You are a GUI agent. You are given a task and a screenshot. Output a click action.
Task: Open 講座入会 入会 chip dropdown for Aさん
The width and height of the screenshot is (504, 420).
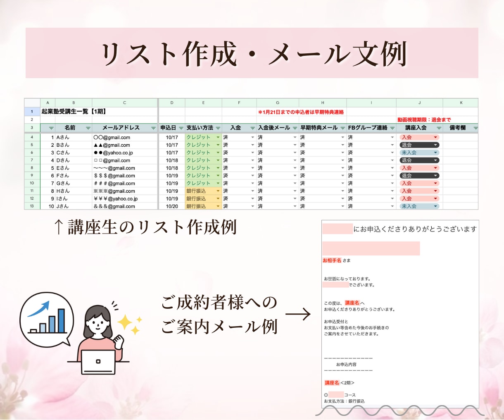pos(435,137)
